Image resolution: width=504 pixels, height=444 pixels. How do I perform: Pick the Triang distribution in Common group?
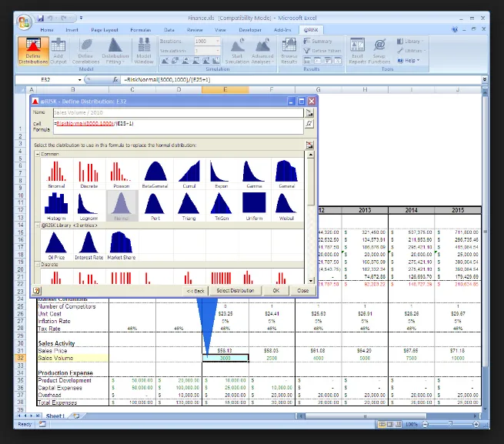tap(189, 206)
